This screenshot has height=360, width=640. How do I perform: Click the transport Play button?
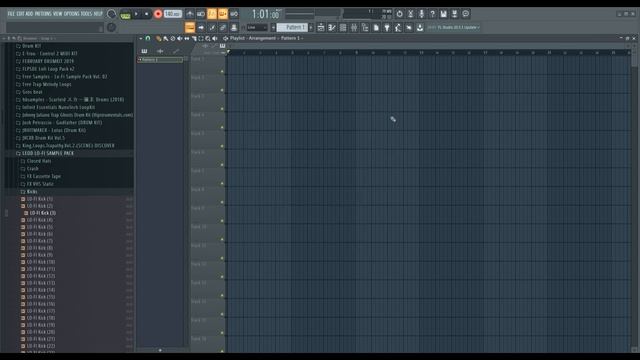pos(136,14)
